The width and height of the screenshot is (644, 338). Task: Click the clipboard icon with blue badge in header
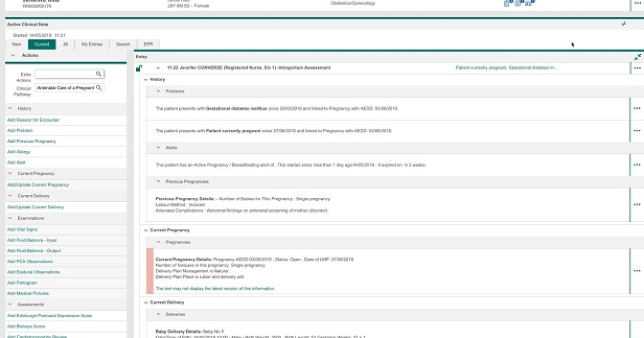507,3
